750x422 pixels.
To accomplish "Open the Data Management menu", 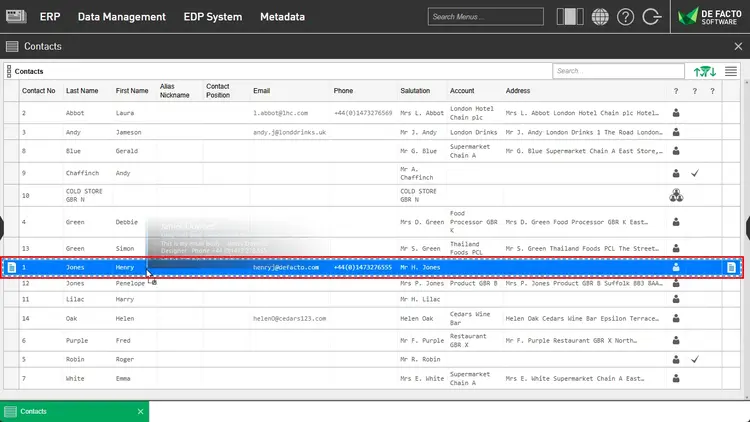I will point(121,17).
